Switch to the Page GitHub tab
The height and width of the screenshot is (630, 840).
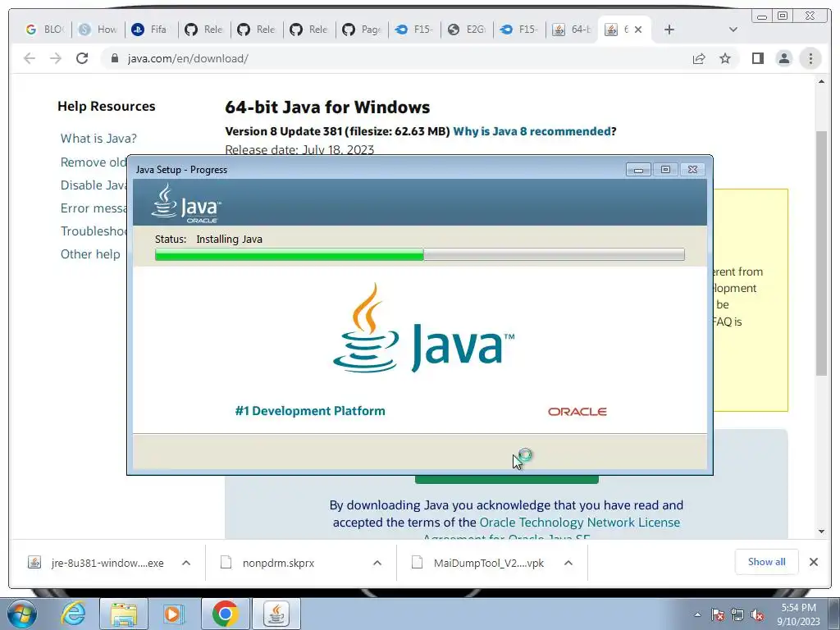[362, 30]
